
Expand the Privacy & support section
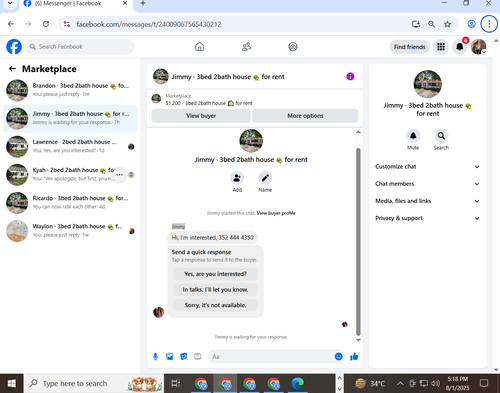coord(427,218)
